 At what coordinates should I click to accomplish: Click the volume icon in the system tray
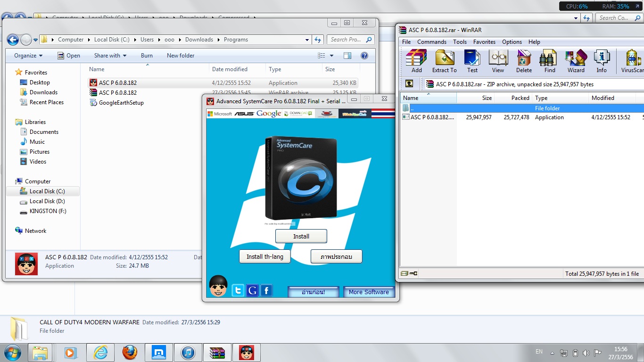[586, 353]
